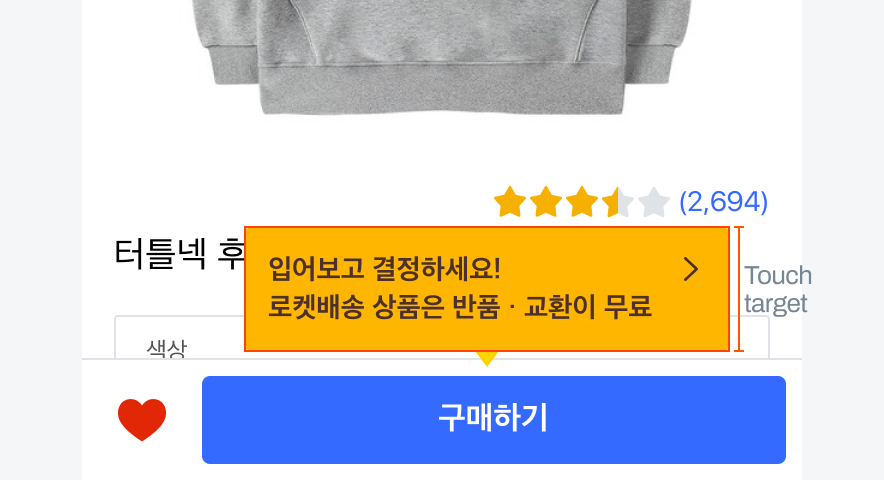Click the 로켓배송 free return message
This screenshot has height=480, width=884.
pos(460,307)
